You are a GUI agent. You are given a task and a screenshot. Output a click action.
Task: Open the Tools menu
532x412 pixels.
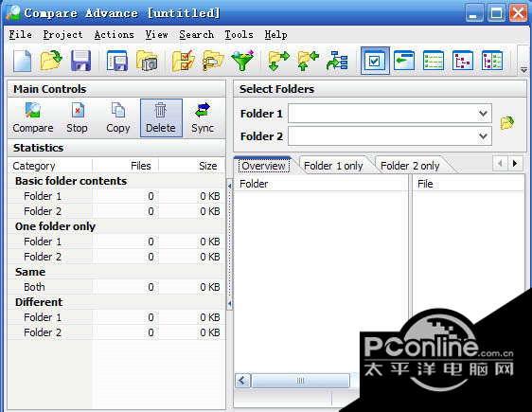[239, 35]
